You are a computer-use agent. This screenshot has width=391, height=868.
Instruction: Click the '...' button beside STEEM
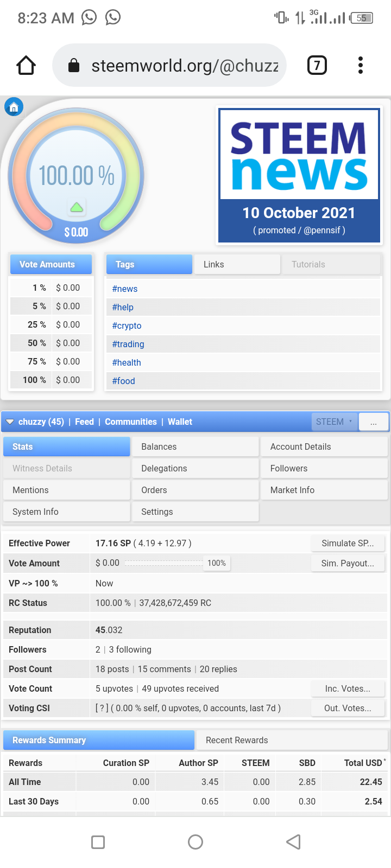(x=374, y=422)
